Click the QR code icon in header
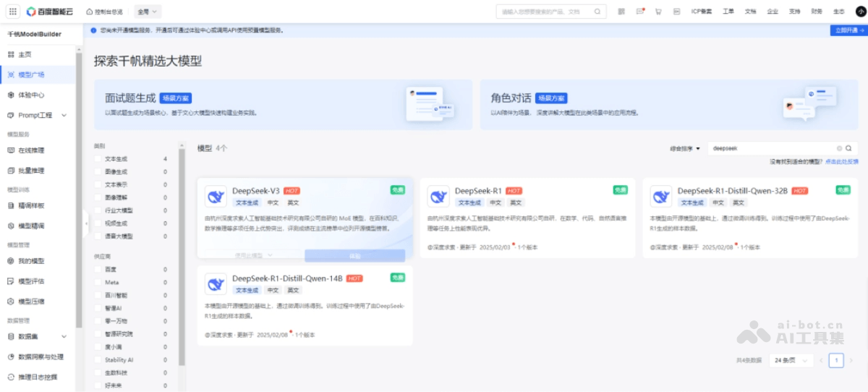Viewport: 868px width, 392px height. tap(622, 12)
